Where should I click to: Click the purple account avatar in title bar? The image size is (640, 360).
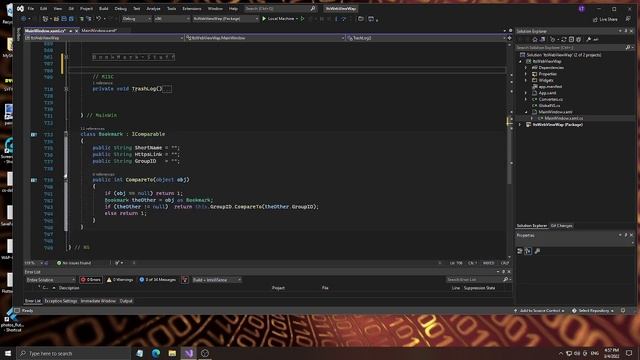[582, 9]
